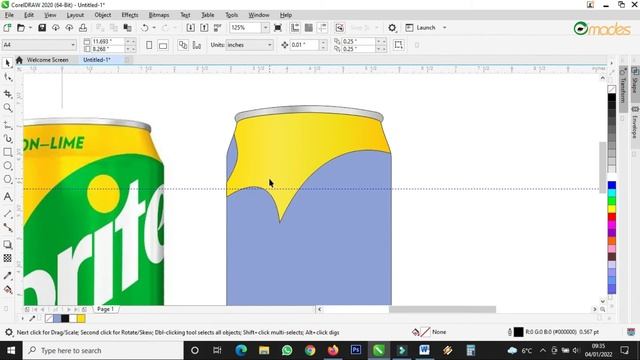Screen dimensions: 640x360
Task: Switch to the Untitled-1 document tab
Action: pos(97,60)
